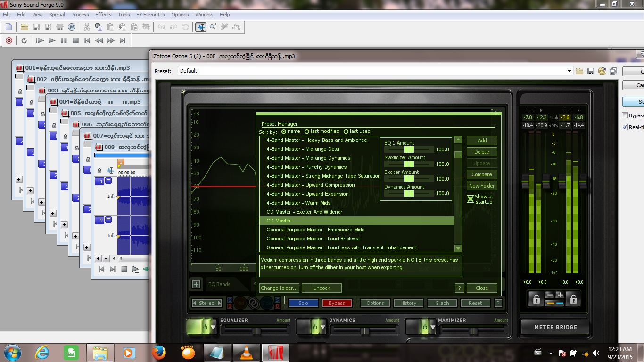Toggle the Maximizer module power button
This screenshot has width=644, height=362.
click(x=425, y=326)
